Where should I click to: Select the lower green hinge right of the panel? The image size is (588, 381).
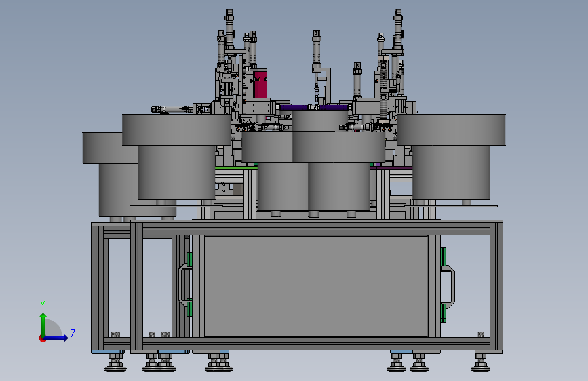coord(443,313)
